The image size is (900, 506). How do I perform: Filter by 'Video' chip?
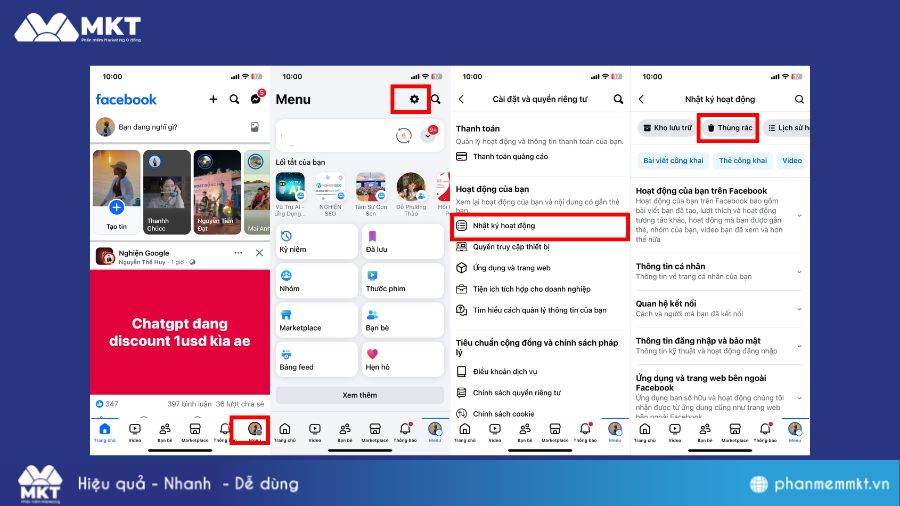tap(792, 161)
